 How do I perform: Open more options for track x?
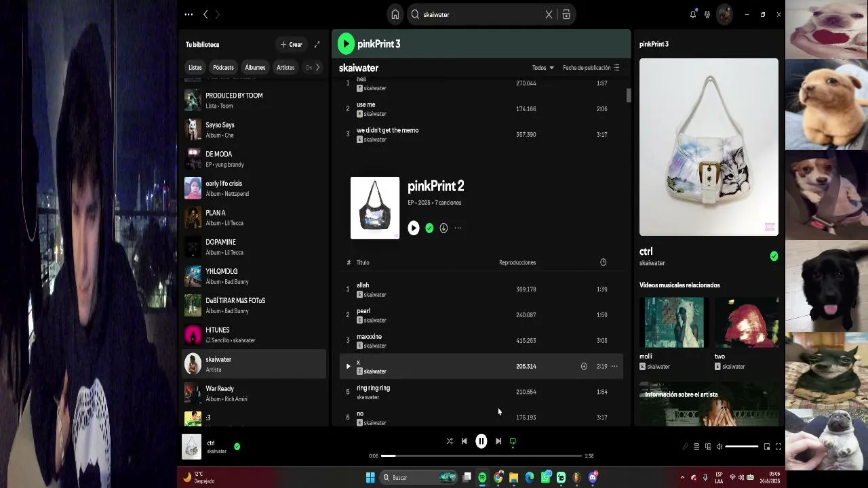click(614, 367)
